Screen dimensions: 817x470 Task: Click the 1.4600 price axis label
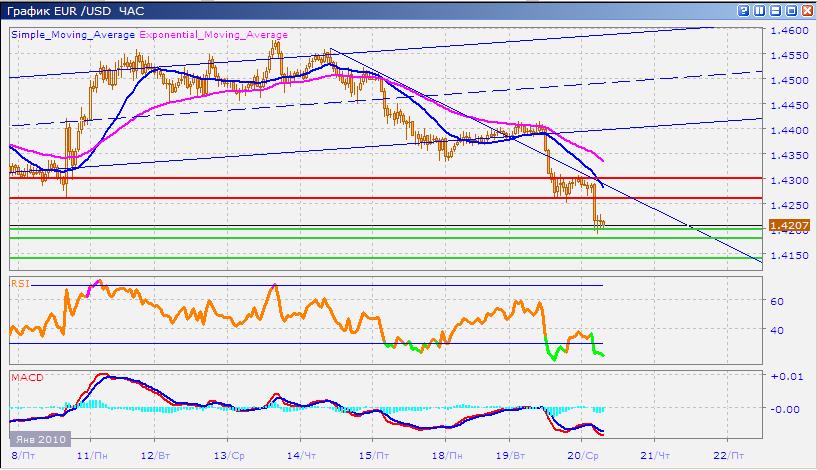pos(791,30)
